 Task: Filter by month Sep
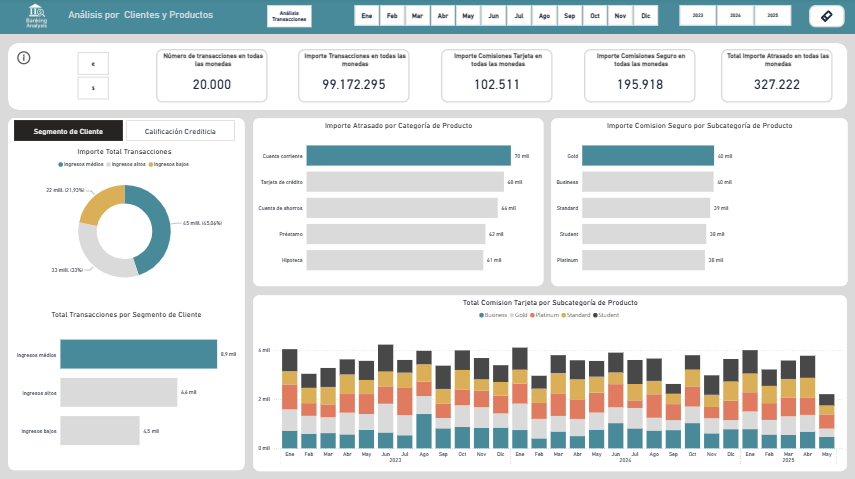coord(569,16)
